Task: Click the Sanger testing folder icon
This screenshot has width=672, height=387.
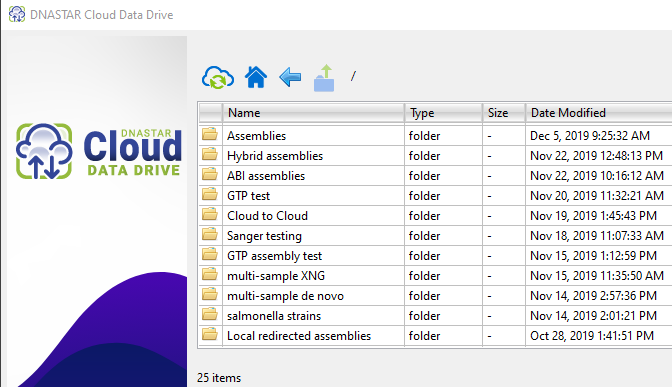Action: click(210, 234)
